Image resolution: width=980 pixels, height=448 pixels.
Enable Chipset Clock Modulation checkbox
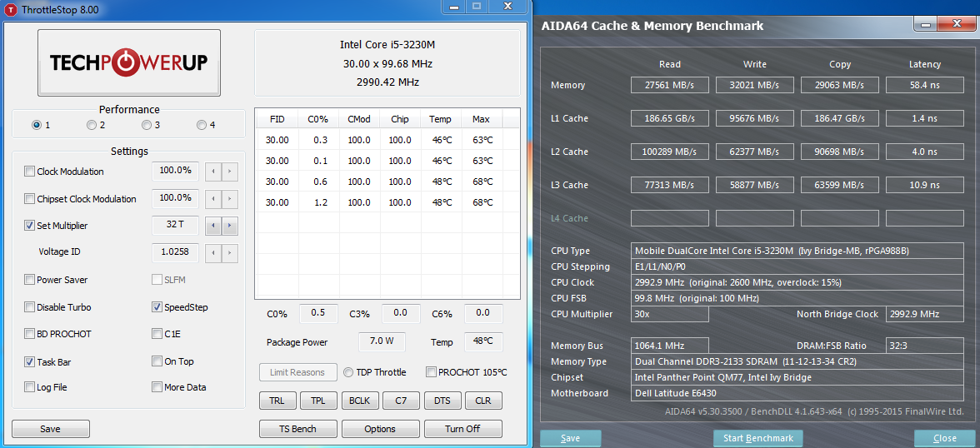tap(29, 199)
